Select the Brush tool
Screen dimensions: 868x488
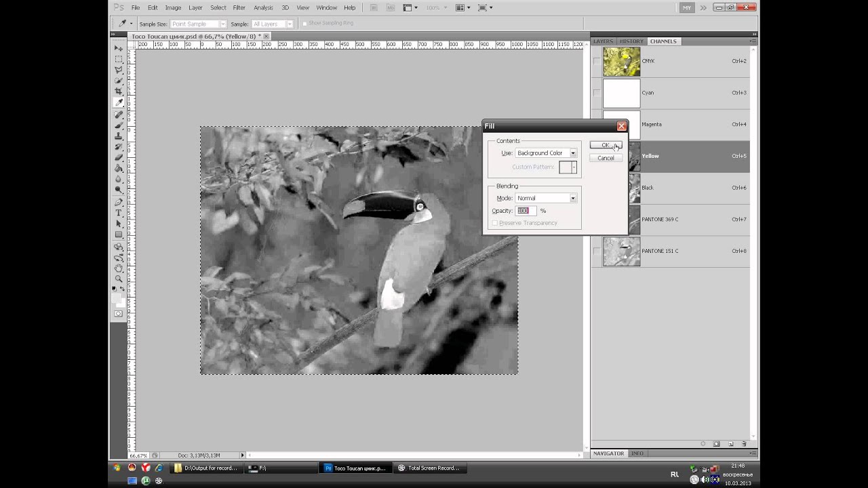(119, 125)
